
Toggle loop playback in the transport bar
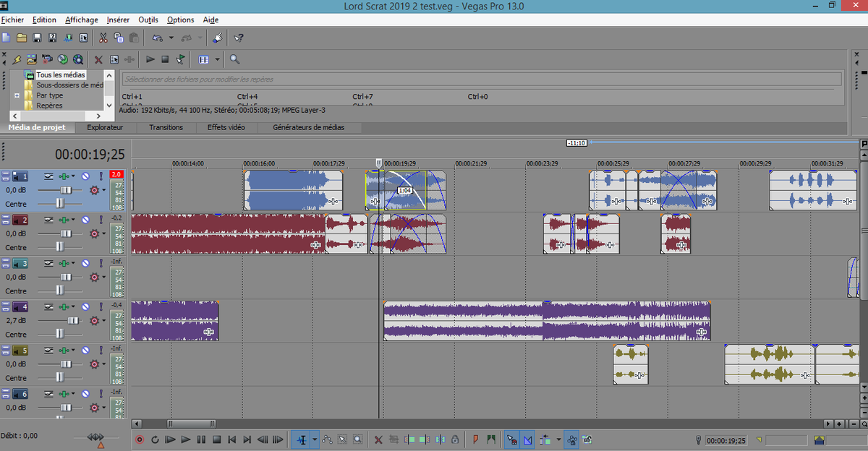click(x=155, y=439)
